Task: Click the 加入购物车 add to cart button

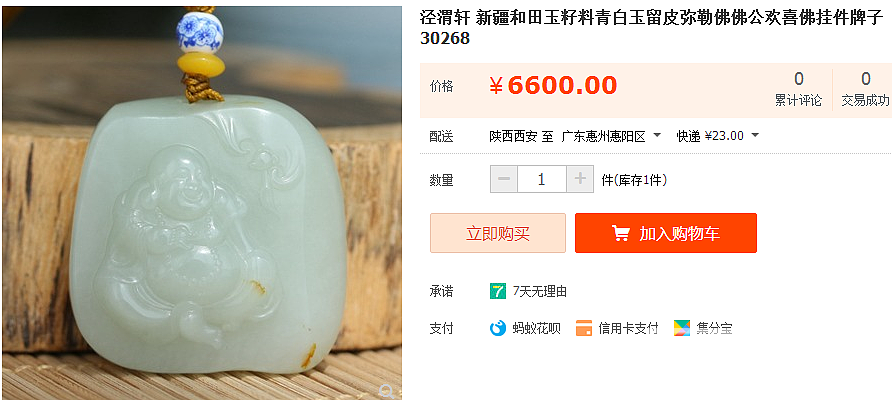Action: pos(666,233)
